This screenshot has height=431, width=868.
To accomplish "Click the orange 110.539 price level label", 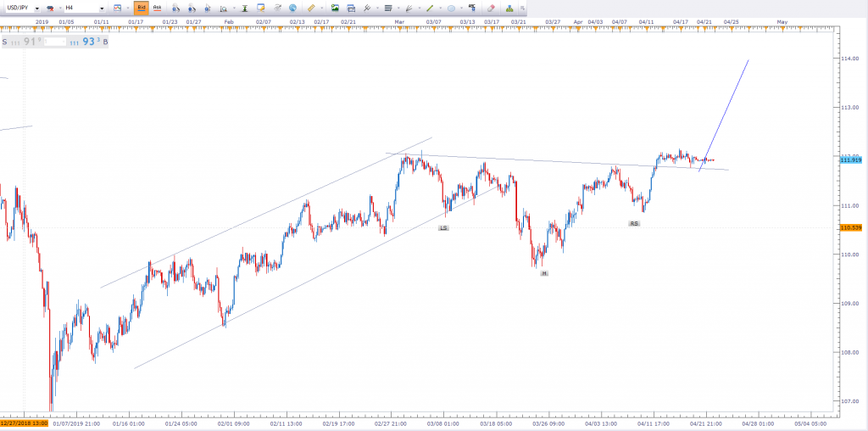I will 851,227.
